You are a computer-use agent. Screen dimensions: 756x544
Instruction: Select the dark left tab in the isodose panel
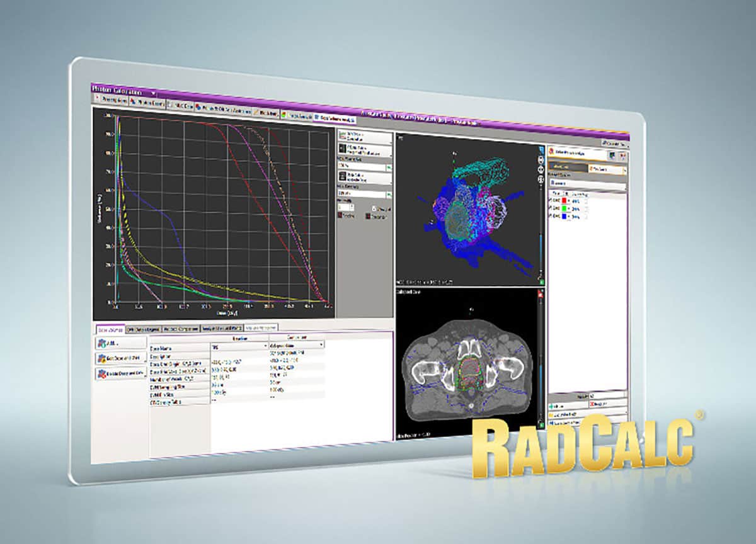pos(568,168)
